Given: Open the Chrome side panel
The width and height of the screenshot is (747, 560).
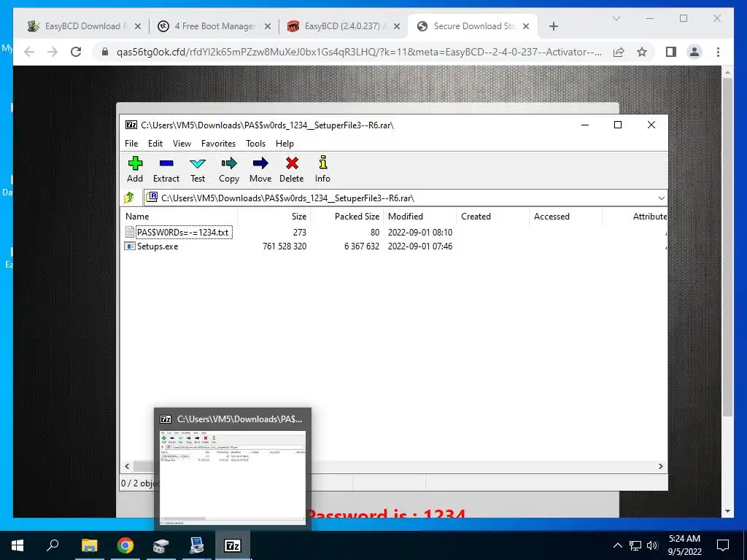Looking at the screenshot, I should pyautogui.click(x=671, y=52).
